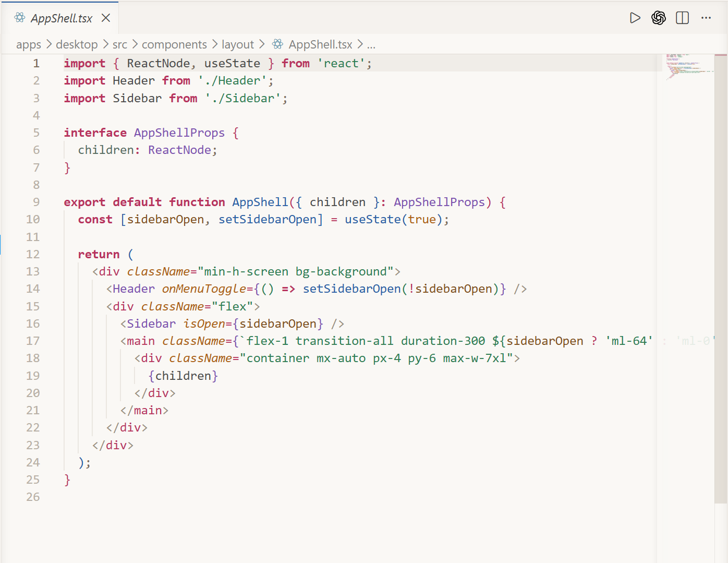Click 'useState(true)' call on line 10
This screenshot has width=728, height=563.
click(394, 220)
